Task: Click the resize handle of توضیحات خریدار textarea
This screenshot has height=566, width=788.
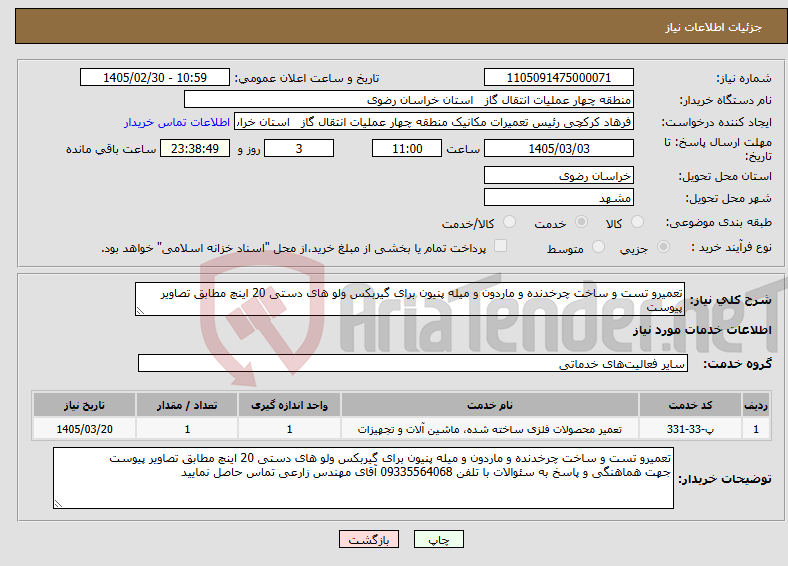Action: 58,503
